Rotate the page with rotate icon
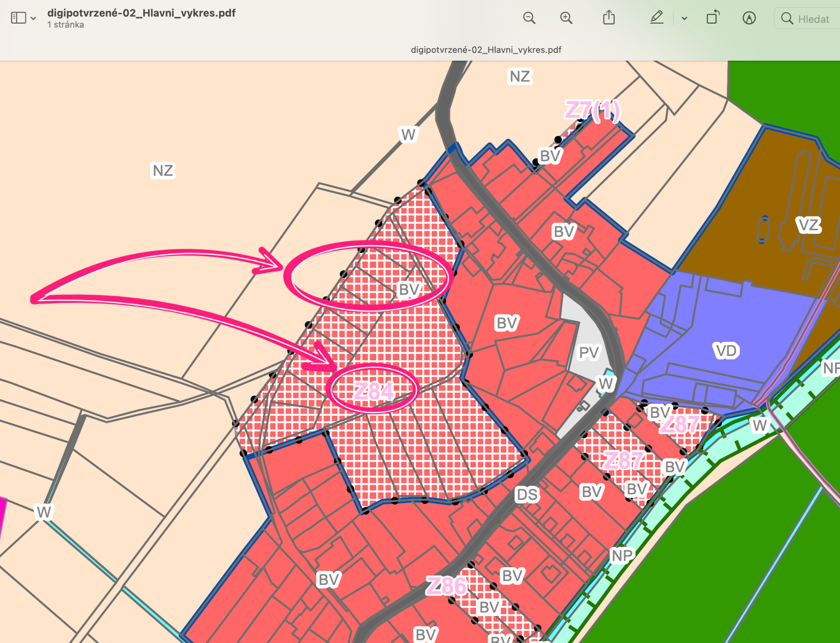The height and width of the screenshot is (643, 840). click(x=713, y=18)
